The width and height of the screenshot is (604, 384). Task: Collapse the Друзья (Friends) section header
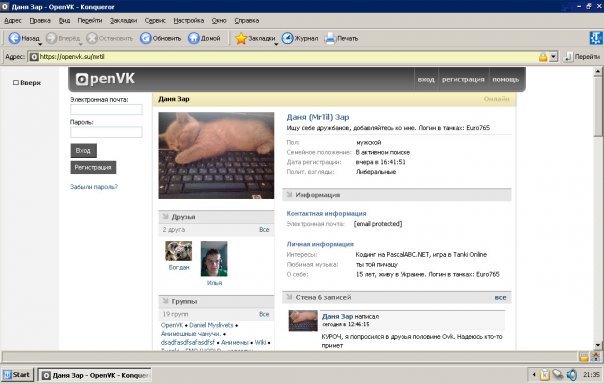(216, 217)
